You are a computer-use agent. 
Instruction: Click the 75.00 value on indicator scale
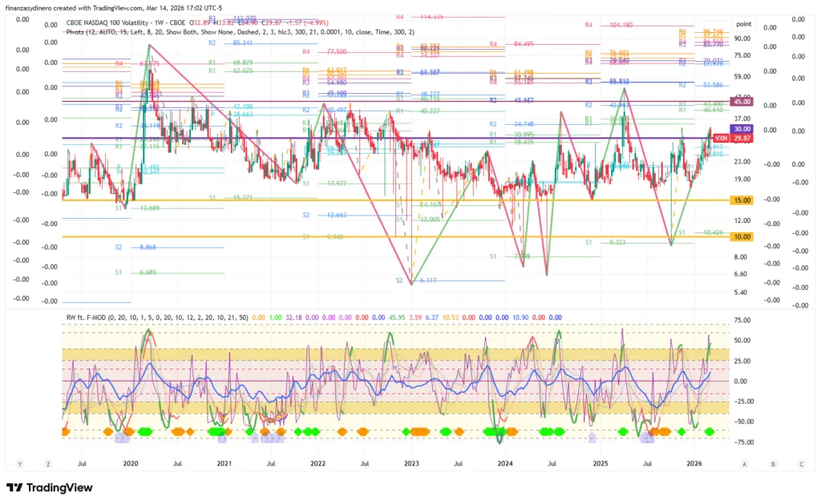point(742,320)
